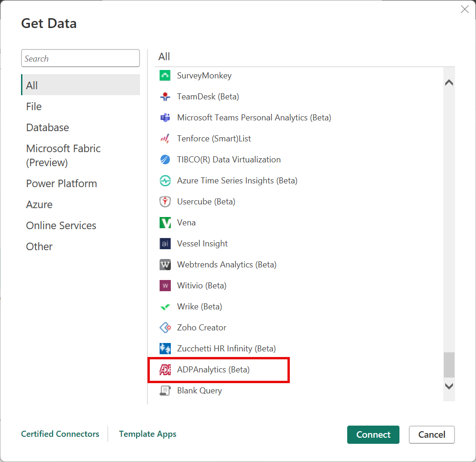Click the Connect button
This screenshot has width=476, height=462.
(373, 434)
